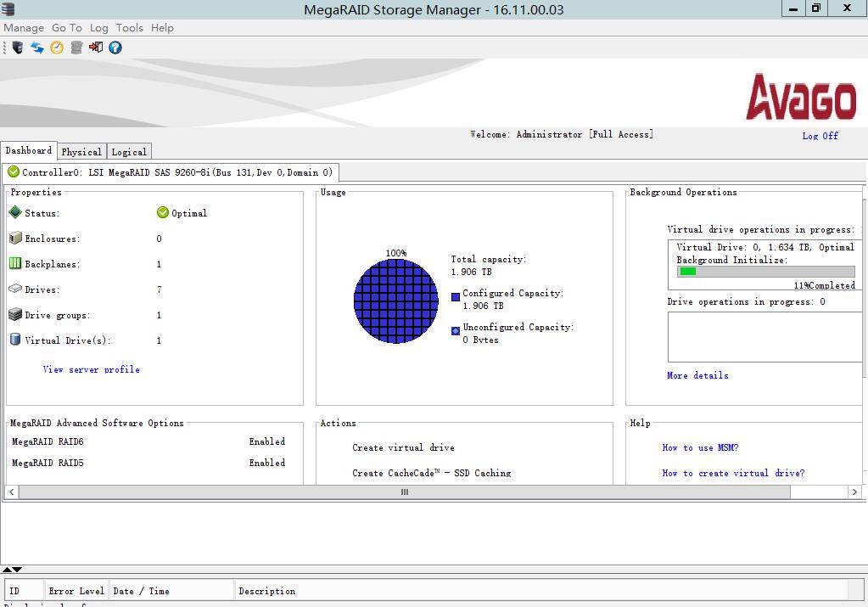Click the Background Initialize progress bar
The width and height of the screenshot is (868, 607).
765,272
